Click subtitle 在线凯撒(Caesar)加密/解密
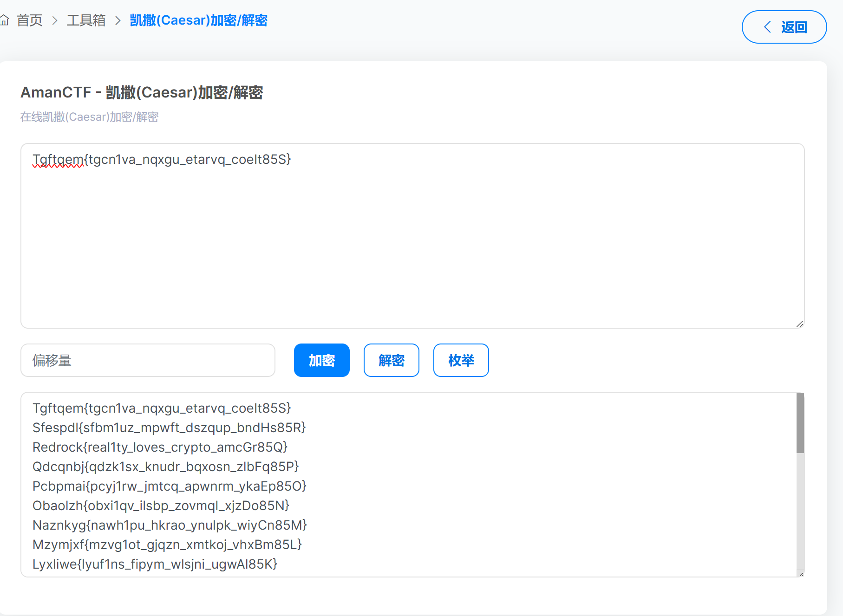The width and height of the screenshot is (843, 616). click(x=89, y=117)
